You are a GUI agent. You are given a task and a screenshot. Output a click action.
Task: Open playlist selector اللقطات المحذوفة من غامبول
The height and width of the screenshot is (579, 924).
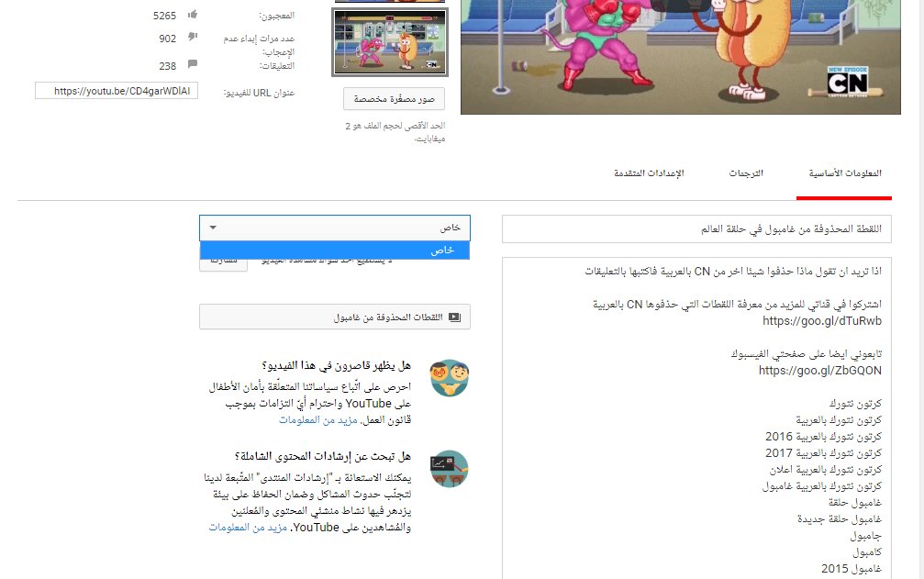click(x=335, y=317)
